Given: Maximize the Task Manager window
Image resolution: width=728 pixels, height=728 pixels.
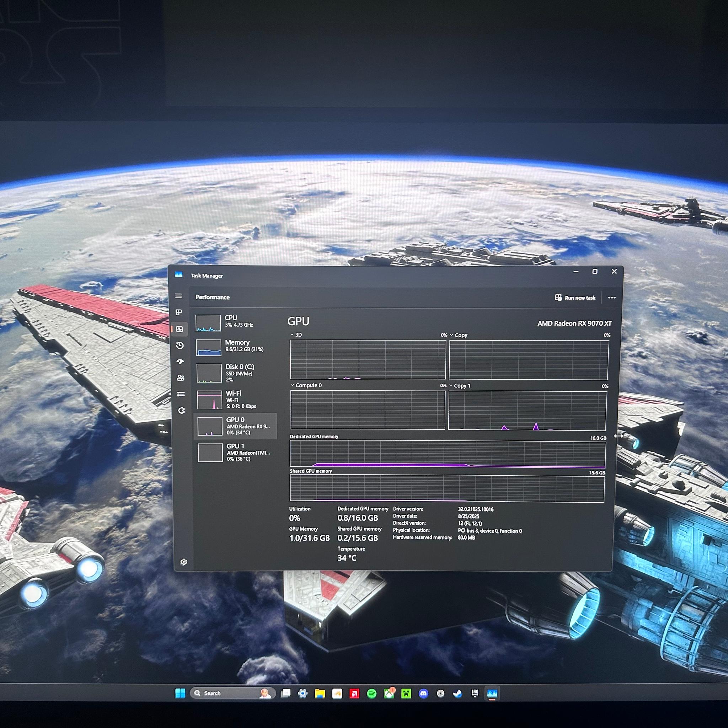Looking at the screenshot, I should [x=595, y=271].
